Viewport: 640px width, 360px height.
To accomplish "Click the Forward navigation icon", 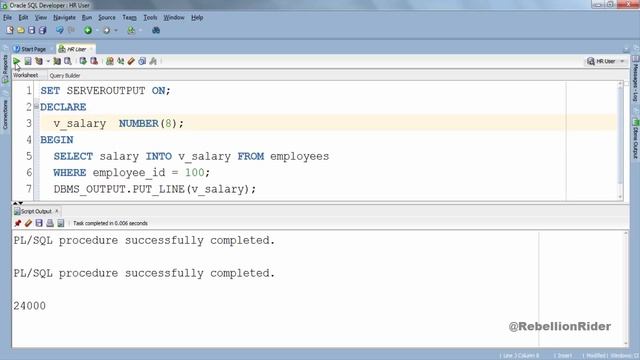I will pos(107,30).
